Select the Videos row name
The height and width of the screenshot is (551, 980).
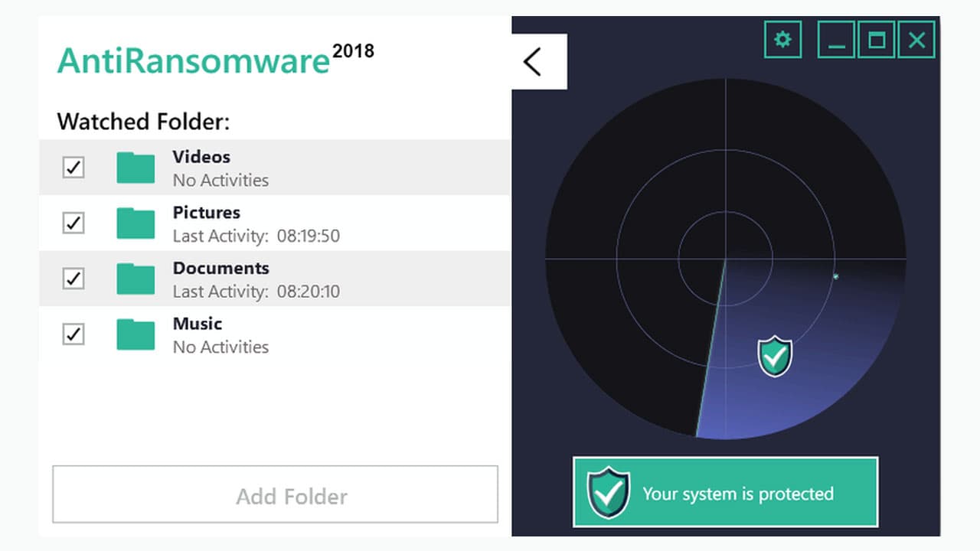[x=201, y=157]
